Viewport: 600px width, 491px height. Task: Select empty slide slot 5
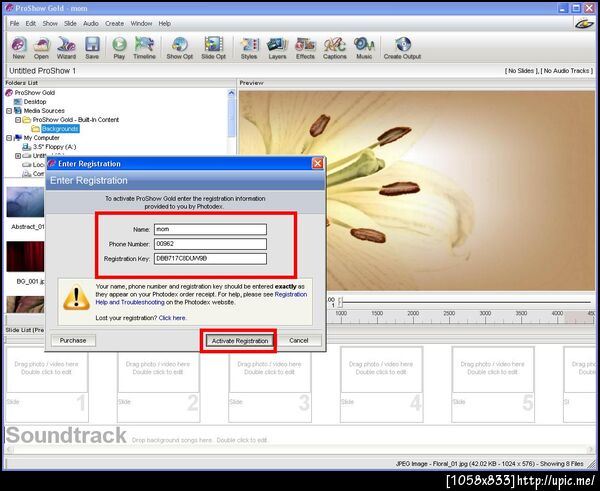pos(493,385)
